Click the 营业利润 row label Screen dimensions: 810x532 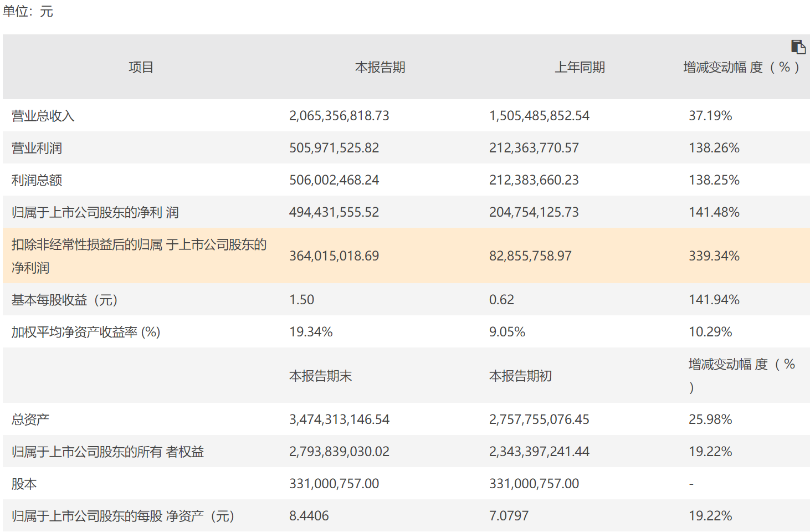point(37,148)
